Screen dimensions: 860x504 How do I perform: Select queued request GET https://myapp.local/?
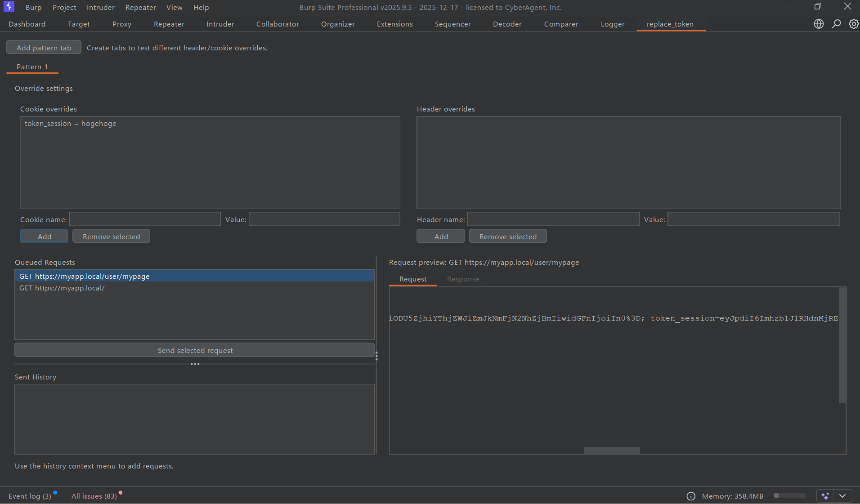coord(195,288)
